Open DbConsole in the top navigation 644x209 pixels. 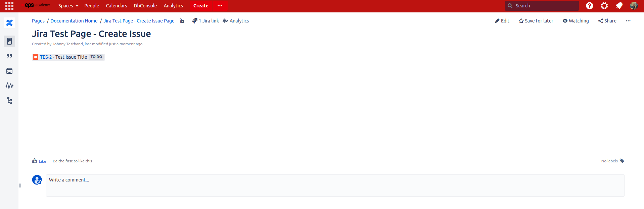[x=145, y=6]
